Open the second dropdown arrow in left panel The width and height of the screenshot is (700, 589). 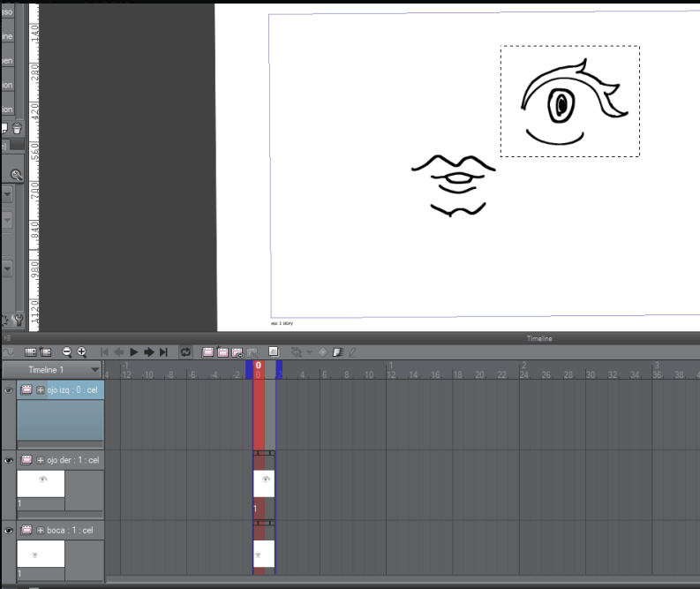coord(7,220)
